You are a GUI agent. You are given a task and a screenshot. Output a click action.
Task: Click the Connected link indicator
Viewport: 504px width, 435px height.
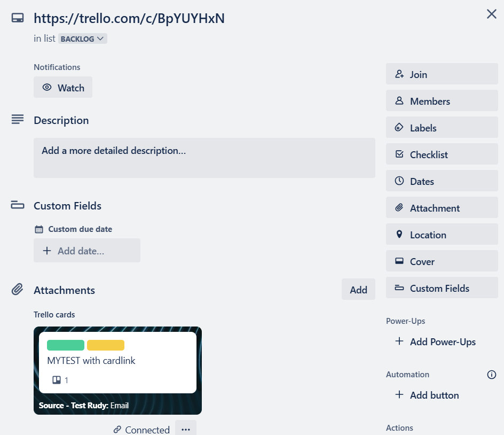141,430
